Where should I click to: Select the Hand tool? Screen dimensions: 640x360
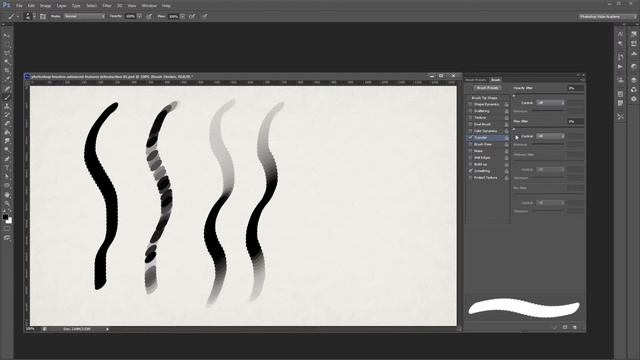coord(7,194)
